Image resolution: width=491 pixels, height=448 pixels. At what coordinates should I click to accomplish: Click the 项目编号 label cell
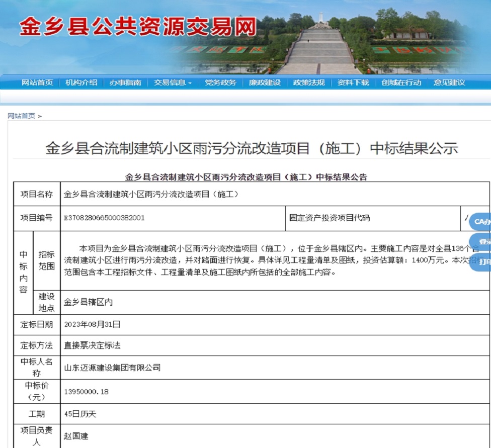[x=37, y=218]
